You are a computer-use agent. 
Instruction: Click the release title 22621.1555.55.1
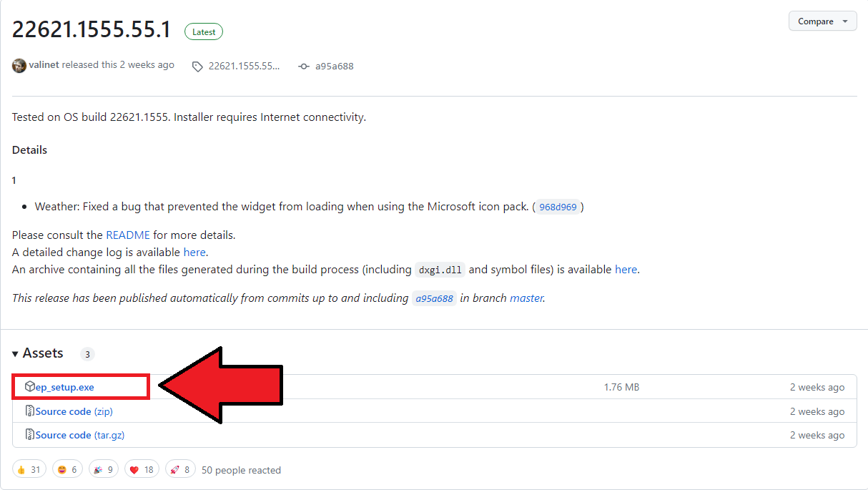[92, 29]
